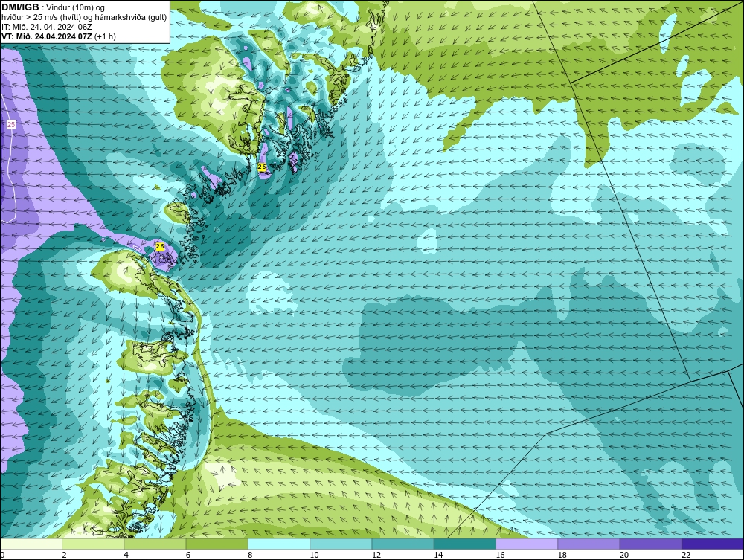Click the 0–2 m/s palest legend swatch
Screen dimensions: 744x560
pos(31,544)
